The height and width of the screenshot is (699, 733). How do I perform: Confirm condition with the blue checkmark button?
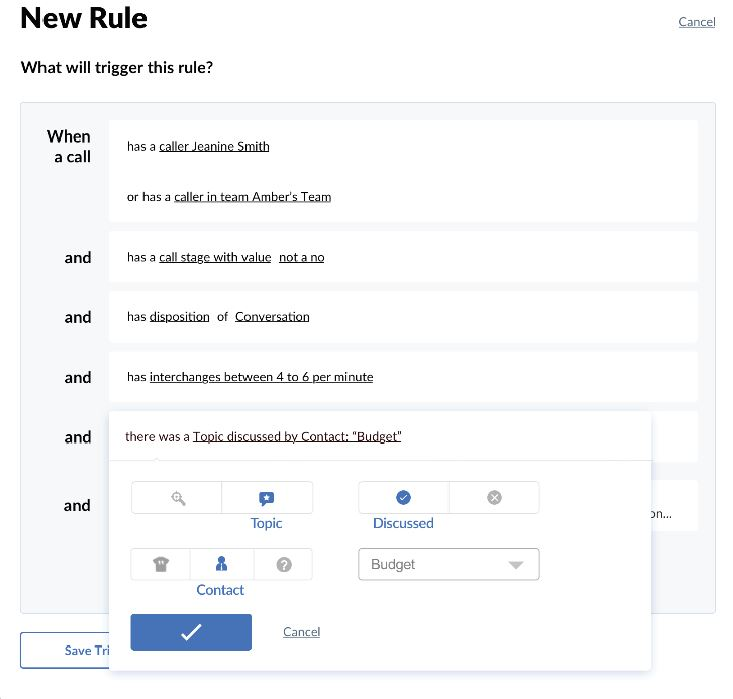[x=191, y=632]
